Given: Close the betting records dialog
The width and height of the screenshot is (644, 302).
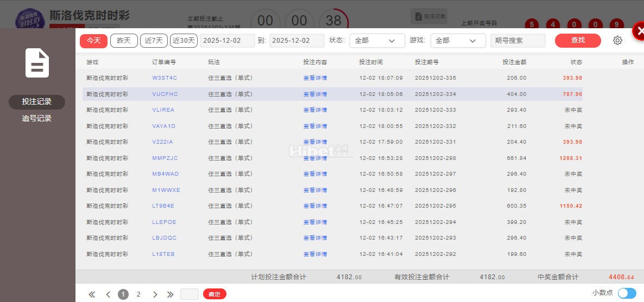Looking at the screenshot, I should pyautogui.click(x=640, y=31).
